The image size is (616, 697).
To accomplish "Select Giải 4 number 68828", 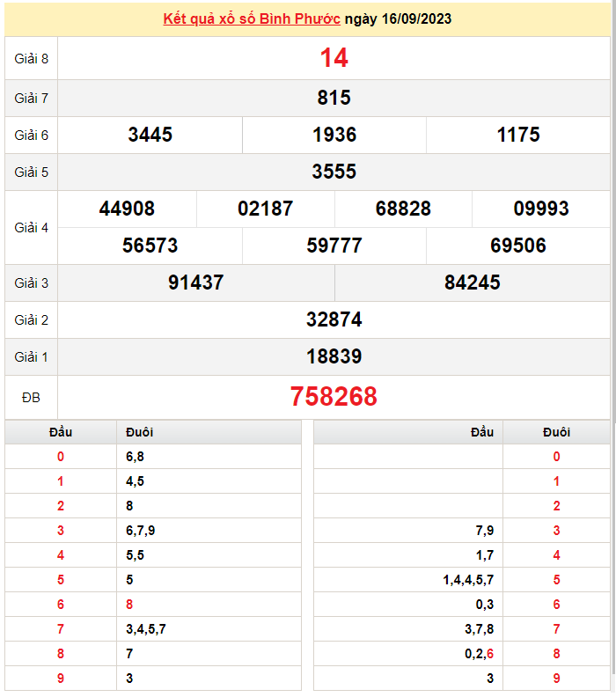I will click(x=403, y=209).
